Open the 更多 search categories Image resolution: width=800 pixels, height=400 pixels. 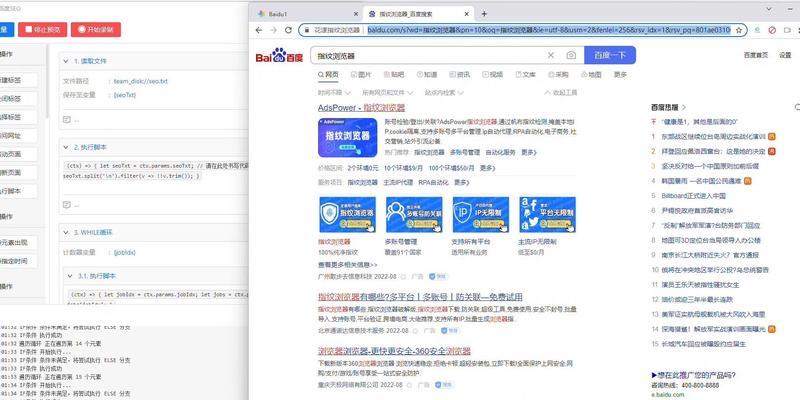coord(620,74)
